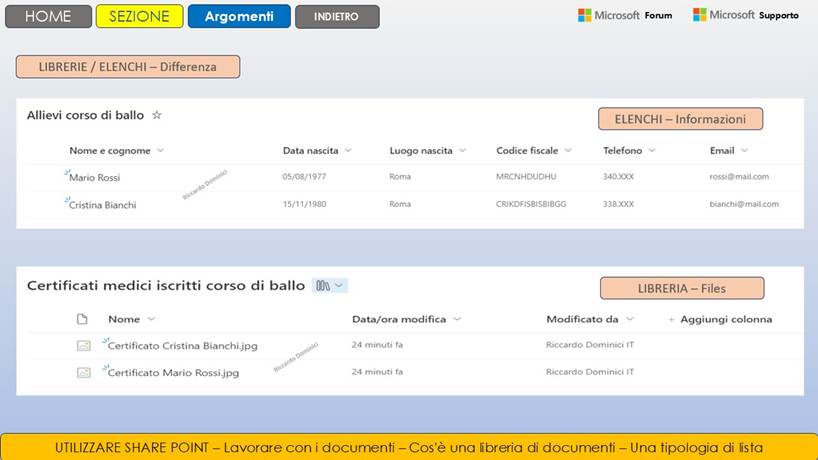
Task: Click the image icon for Certificato Mario Rossi.jpg
Action: [x=83, y=372]
